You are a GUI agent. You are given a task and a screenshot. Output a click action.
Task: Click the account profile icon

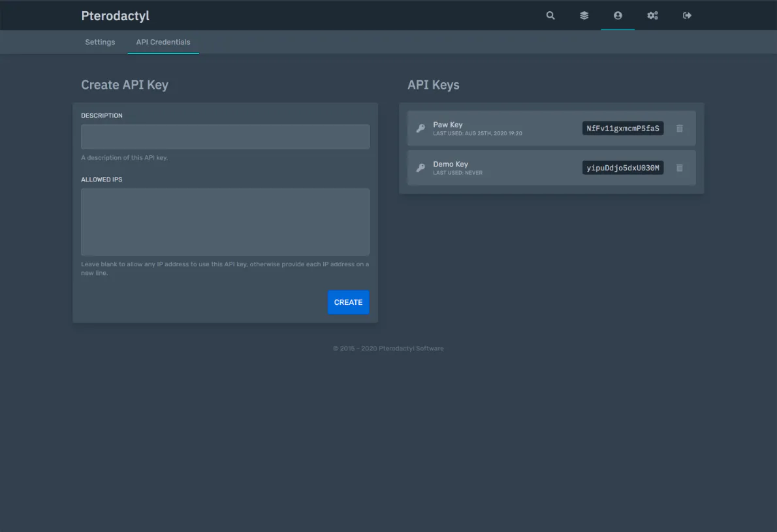point(618,16)
